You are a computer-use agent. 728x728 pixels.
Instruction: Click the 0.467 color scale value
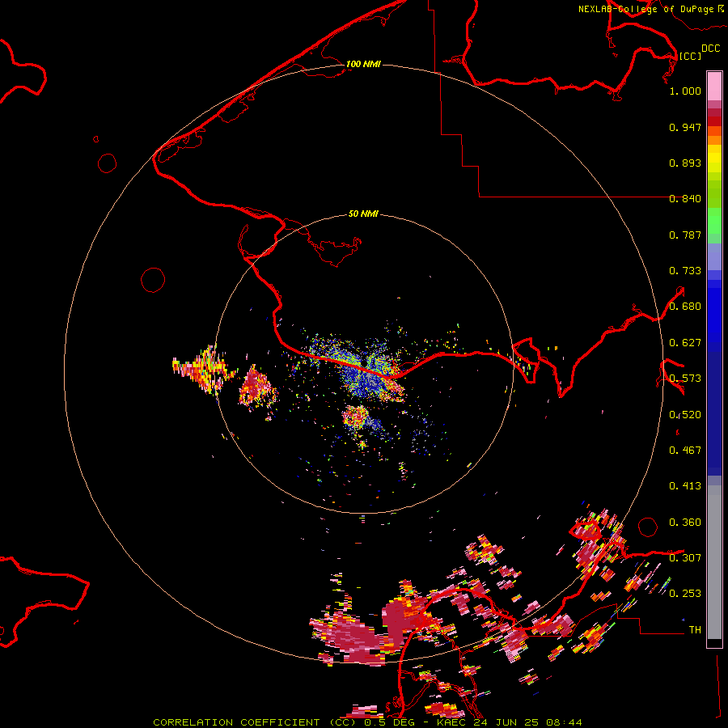point(685,451)
